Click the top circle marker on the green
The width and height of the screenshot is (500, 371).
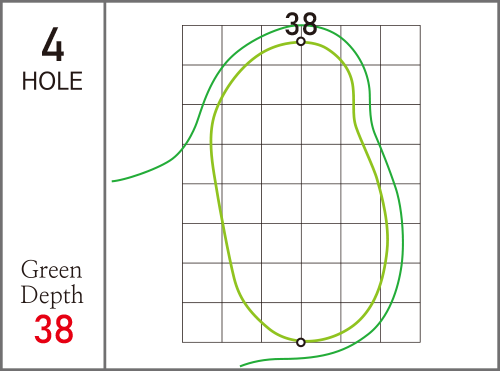tap(301, 42)
